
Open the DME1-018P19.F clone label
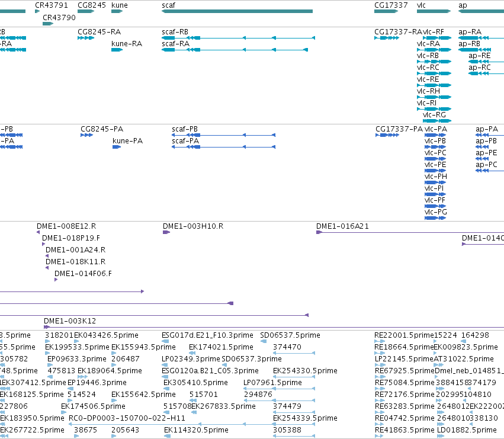point(71,238)
